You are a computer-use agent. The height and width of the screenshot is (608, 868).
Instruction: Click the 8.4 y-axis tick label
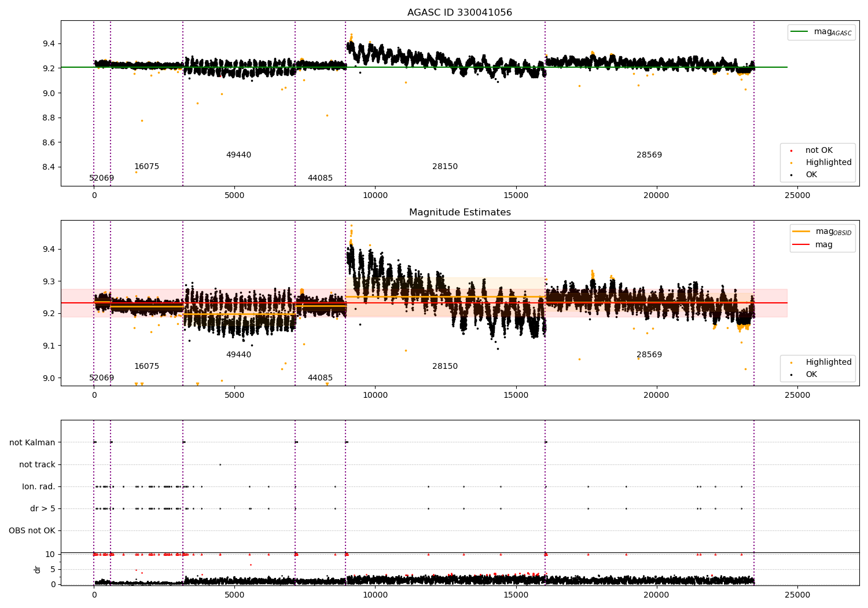pyautogui.click(x=49, y=167)
